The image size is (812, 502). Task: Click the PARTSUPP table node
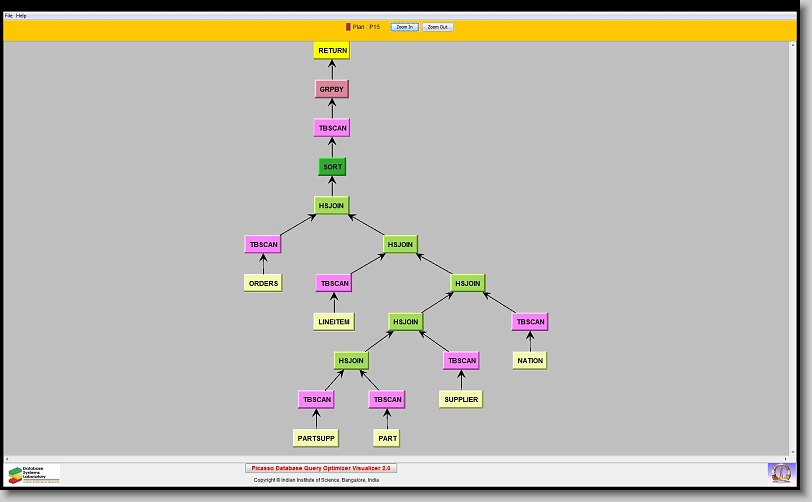pyautogui.click(x=316, y=438)
